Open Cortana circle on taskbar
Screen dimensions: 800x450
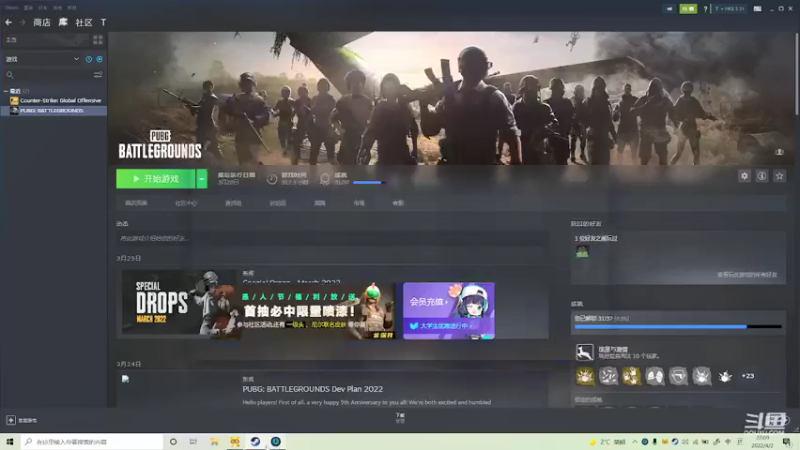173,441
